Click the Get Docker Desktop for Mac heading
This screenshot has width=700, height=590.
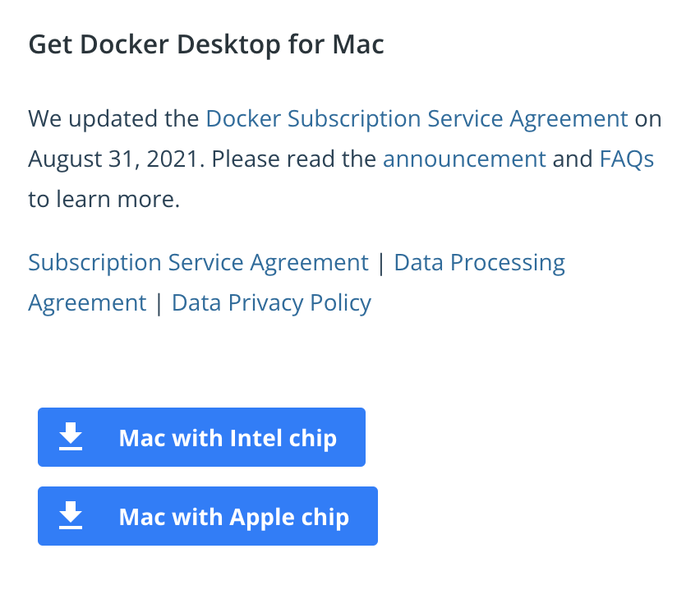[x=206, y=45]
